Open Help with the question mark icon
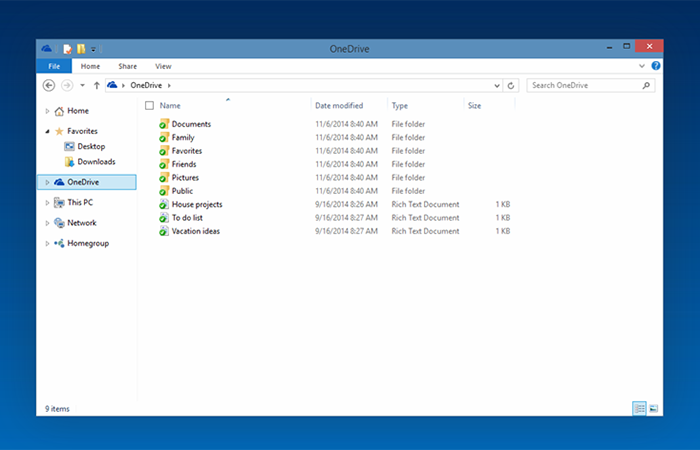 [656, 66]
